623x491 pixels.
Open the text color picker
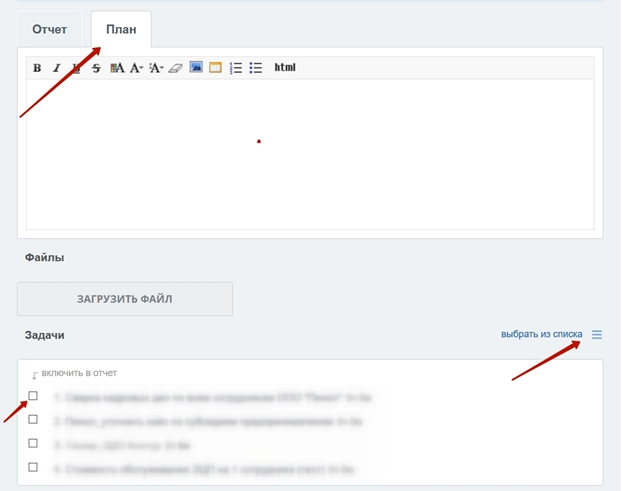(x=117, y=68)
